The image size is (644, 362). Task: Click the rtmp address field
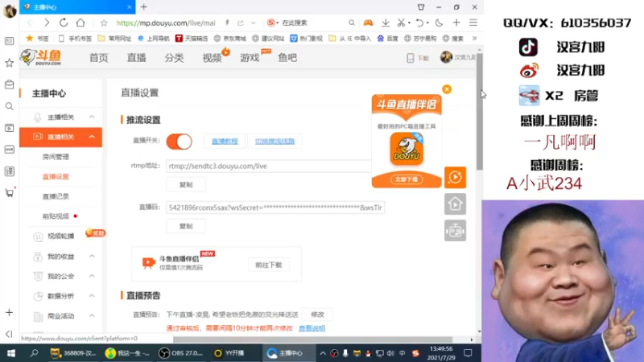(x=269, y=166)
